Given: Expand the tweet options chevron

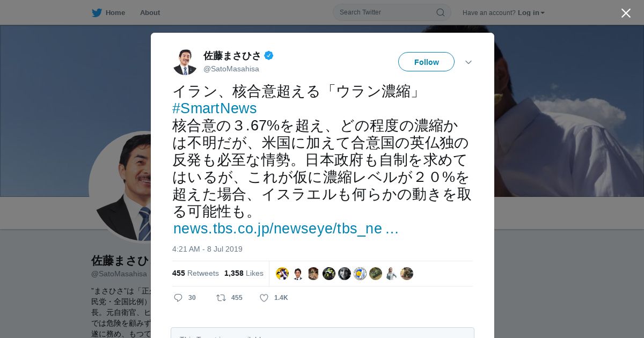Looking at the screenshot, I should (468, 62).
